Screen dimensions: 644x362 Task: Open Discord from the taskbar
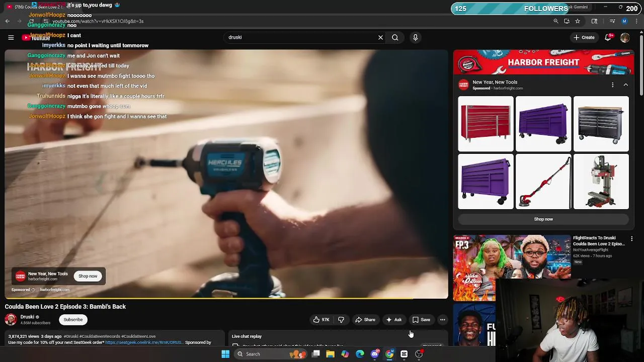(x=374, y=354)
